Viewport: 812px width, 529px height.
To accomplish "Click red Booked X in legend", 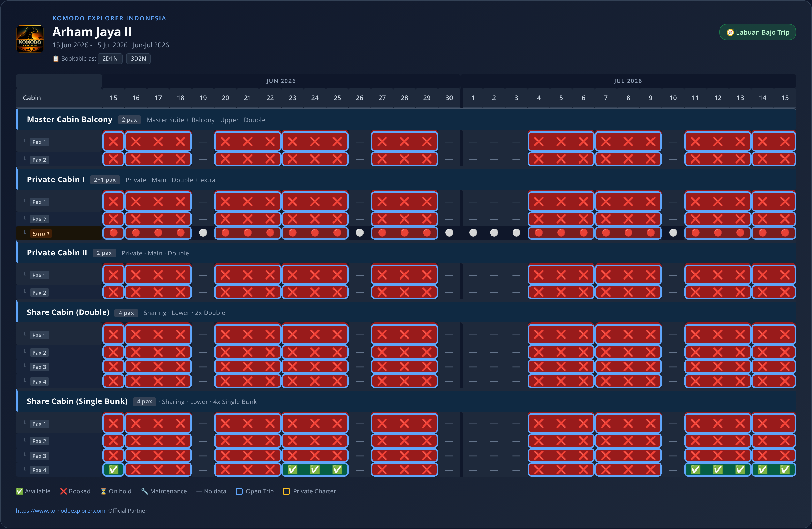I will click(63, 491).
